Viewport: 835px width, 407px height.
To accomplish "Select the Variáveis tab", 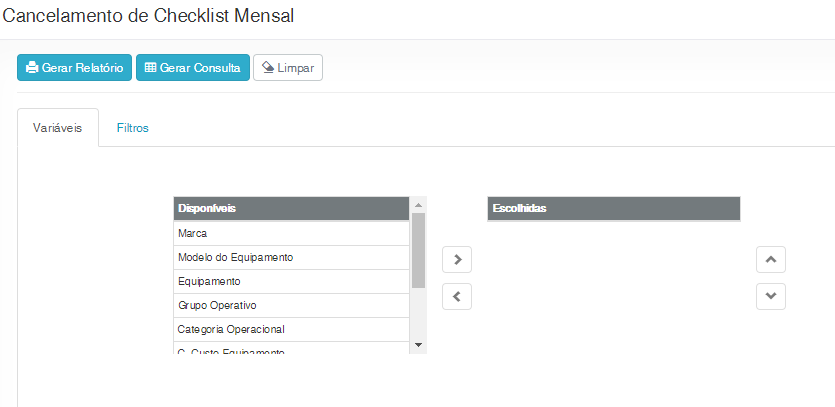I will click(x=57, y=128).
